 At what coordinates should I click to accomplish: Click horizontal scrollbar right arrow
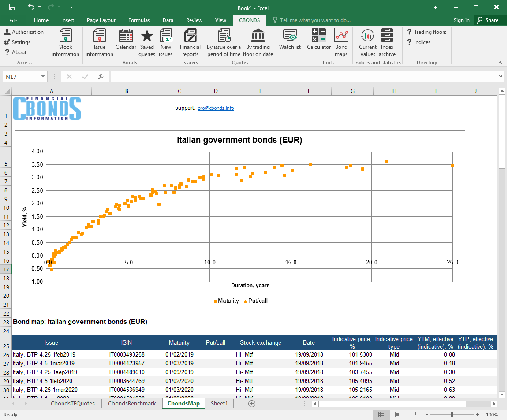494,404
